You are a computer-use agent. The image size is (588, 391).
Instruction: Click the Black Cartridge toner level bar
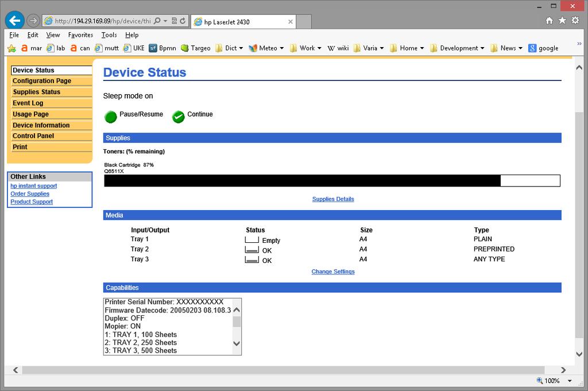coord(332,180)
